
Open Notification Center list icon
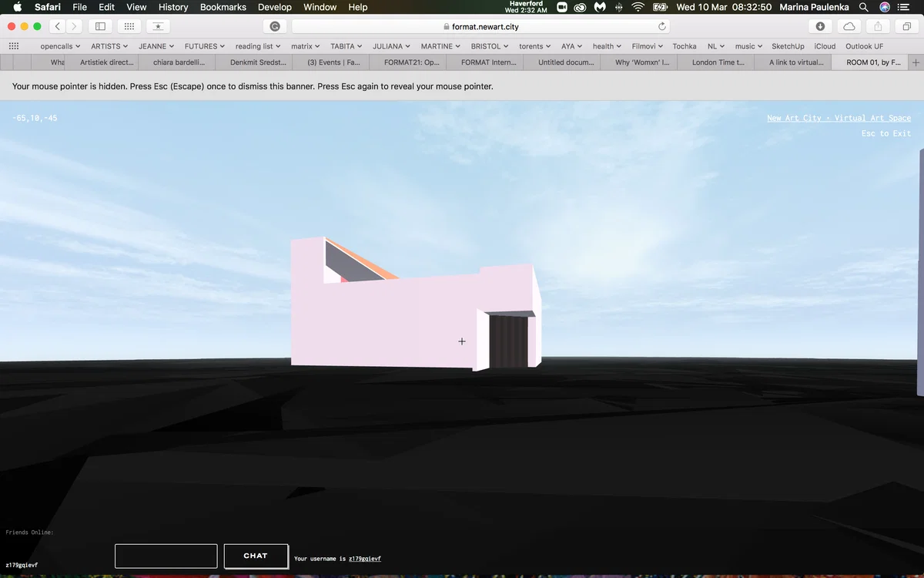[904, 7]
